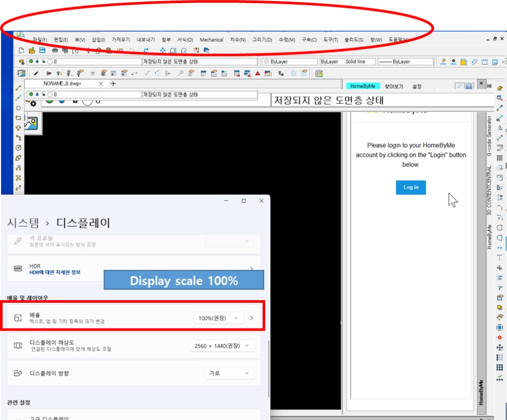Image resolution: width=507 pixels, height=420 pixels.
Task: Click the Trim scissors icon in right toolbar
Action: [500, 268]
